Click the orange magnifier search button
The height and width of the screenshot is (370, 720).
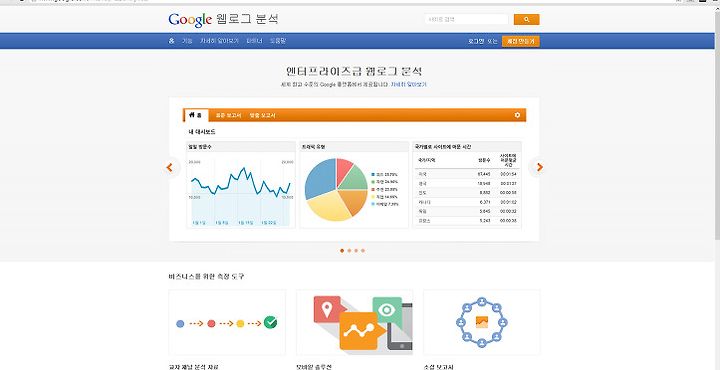coord(526,20)
